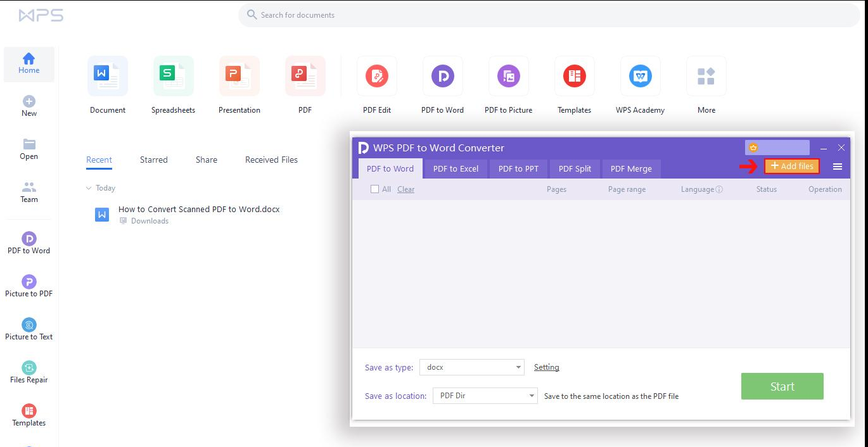Select the Received Files tab
The width and height of the screenshot is (868, 447).
pos(271,160)
